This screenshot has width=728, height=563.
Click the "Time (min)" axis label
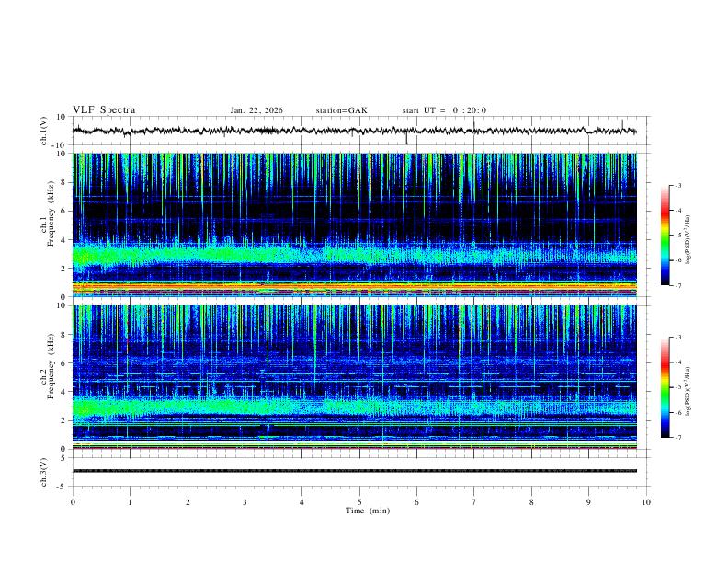tap(368, 511)
